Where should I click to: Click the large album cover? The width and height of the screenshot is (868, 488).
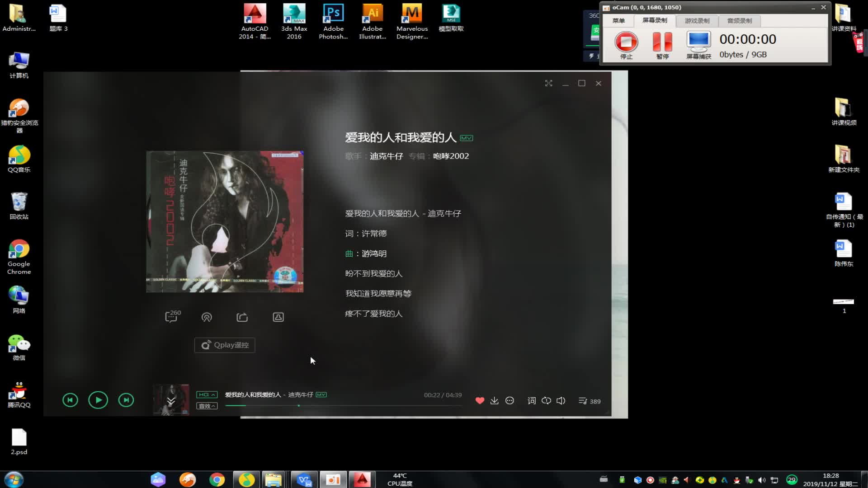pos(225,221)
